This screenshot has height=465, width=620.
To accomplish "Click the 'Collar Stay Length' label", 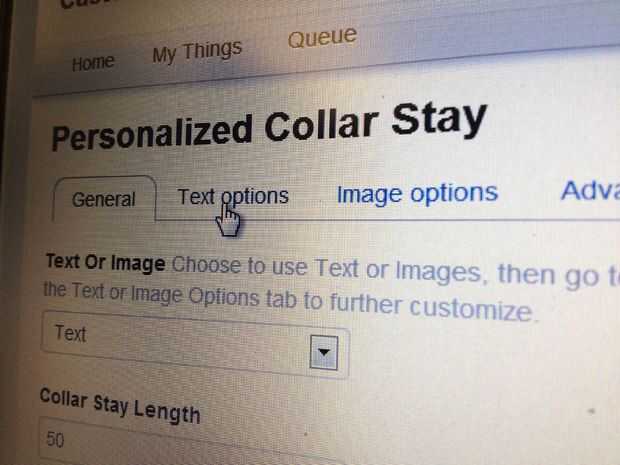I will (120, 405).
